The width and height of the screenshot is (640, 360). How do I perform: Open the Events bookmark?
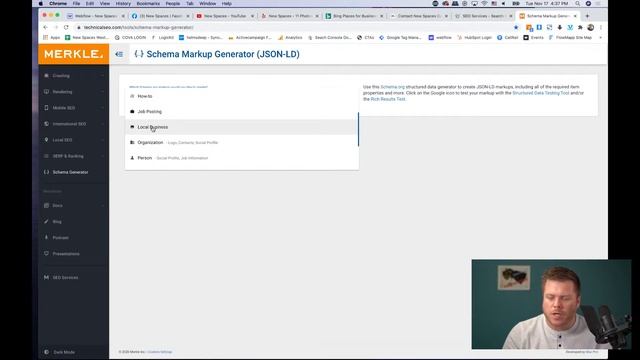click(x=533, y=38)
